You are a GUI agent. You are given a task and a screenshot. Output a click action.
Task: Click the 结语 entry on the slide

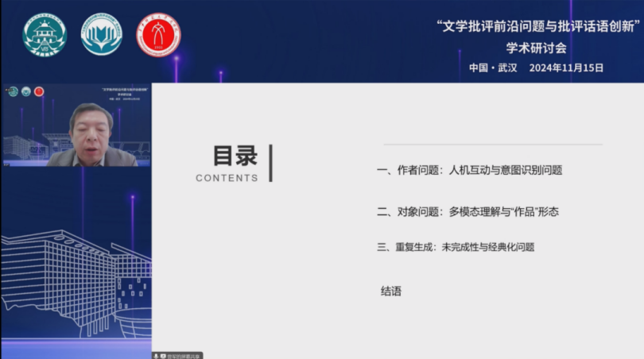coord(391,291)
